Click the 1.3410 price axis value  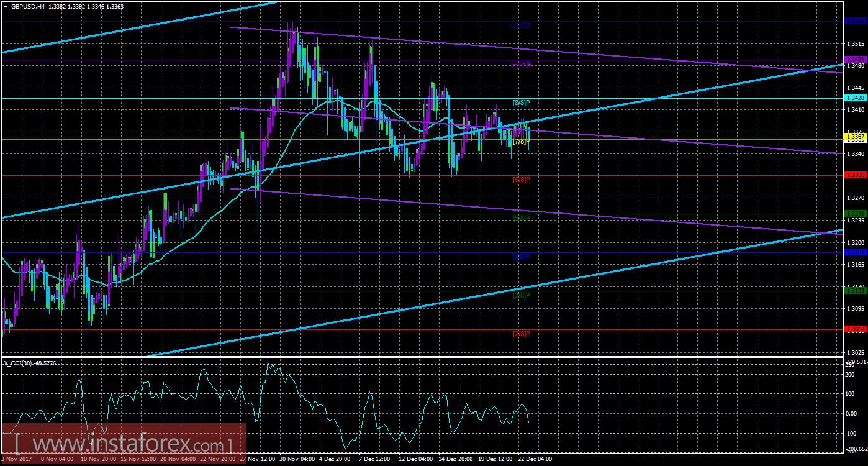click(x=856, y=110)
